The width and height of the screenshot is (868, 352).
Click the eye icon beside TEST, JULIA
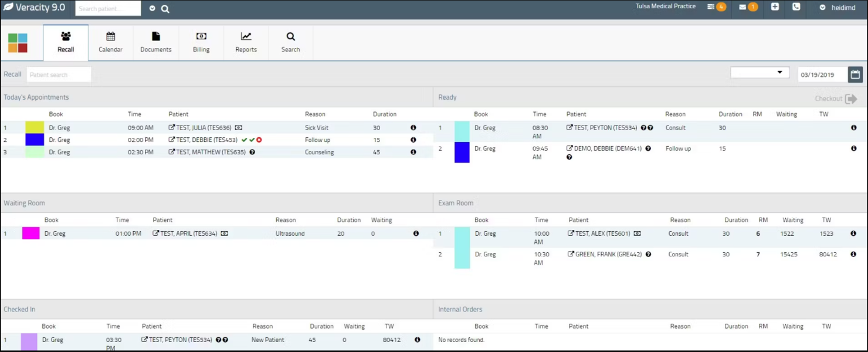(x=239, y=127)
